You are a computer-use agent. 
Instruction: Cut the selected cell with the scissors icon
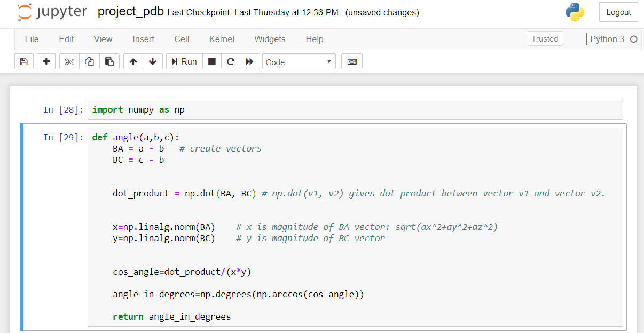pyautogui.click(x=68, y=61)
